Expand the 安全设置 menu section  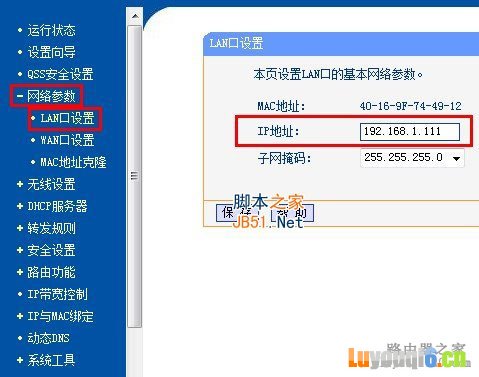51,250
